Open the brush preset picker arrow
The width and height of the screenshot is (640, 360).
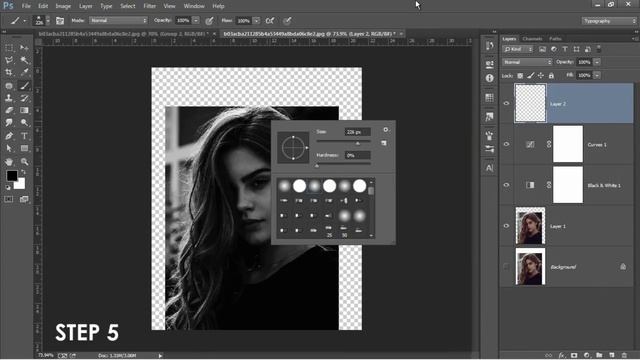pyautogui.click(x=48, y=20)
